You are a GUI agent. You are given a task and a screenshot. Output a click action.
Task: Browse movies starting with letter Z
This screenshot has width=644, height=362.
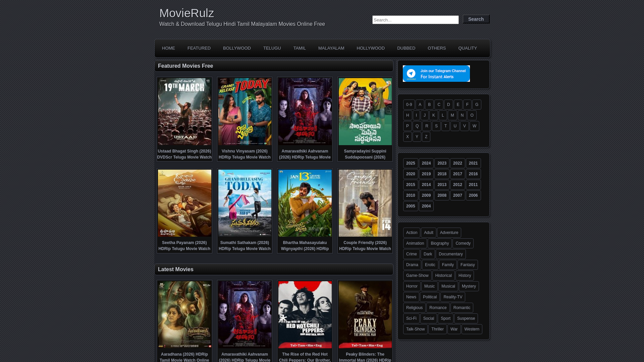pos(426,137)
